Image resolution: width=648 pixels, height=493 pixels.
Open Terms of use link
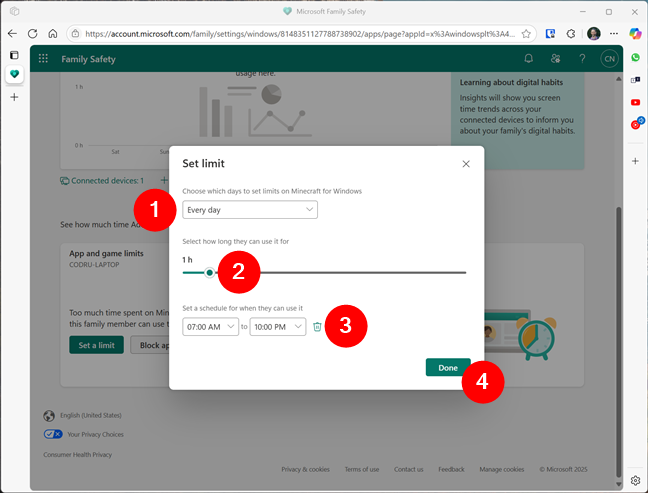362,469
